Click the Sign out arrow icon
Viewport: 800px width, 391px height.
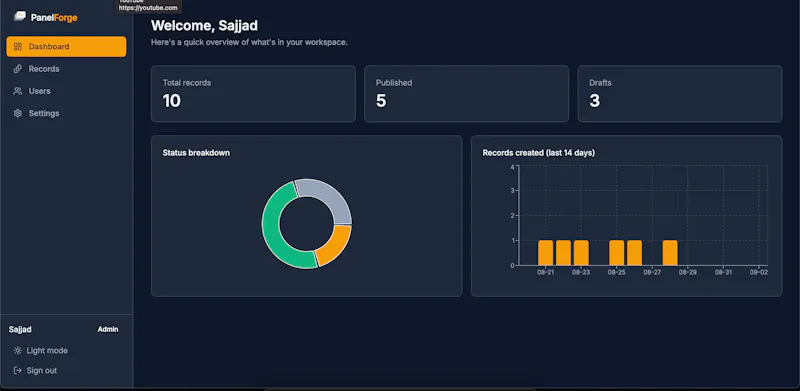coord(18,371)
